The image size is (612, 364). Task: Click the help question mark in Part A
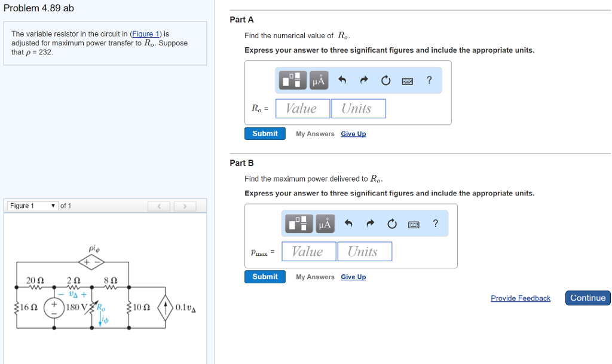tap(429, 80)
